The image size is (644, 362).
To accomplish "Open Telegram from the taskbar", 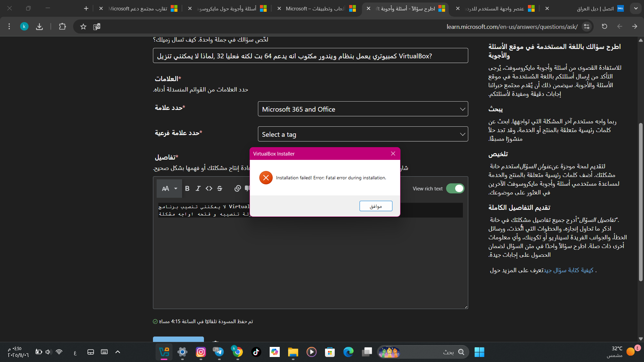I will click(219, 352).
